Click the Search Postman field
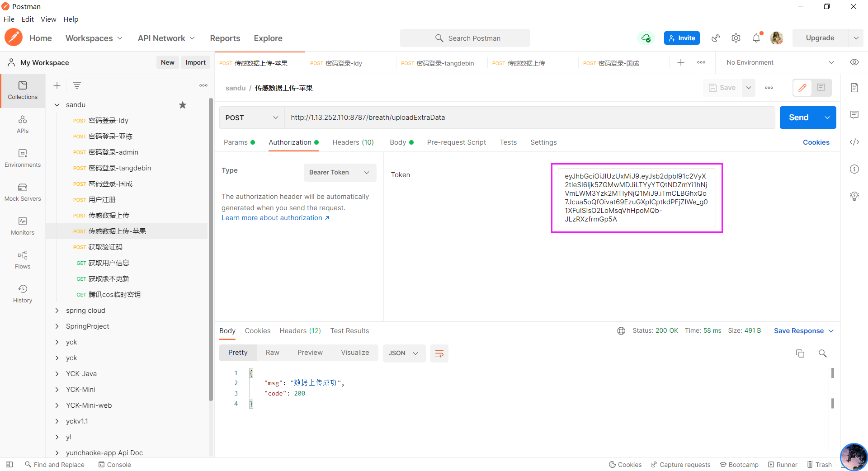Viewport: 868px width, 471px height. point(465,38)
